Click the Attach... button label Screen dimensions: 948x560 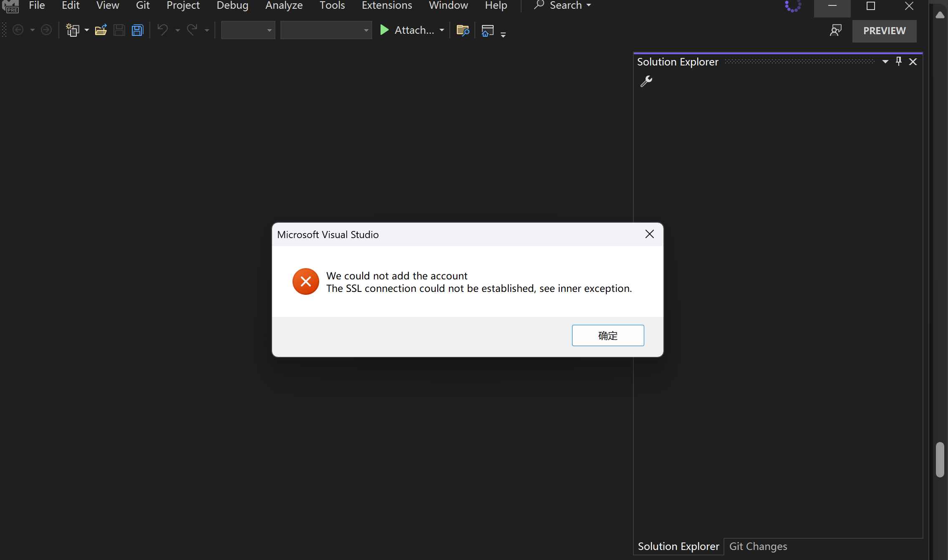click(x=414, y=30)
